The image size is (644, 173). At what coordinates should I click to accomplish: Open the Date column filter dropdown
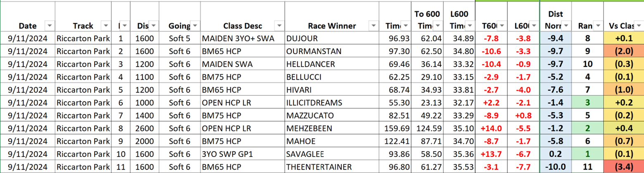(50, 26)
